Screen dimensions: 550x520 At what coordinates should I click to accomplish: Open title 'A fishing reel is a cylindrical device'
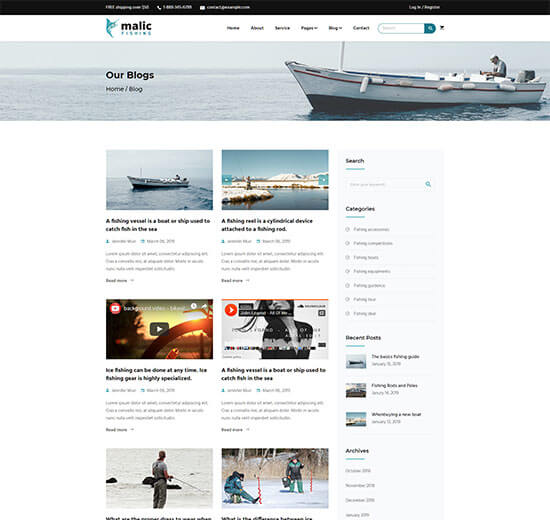pyautogui.click(x=267, y=225)
